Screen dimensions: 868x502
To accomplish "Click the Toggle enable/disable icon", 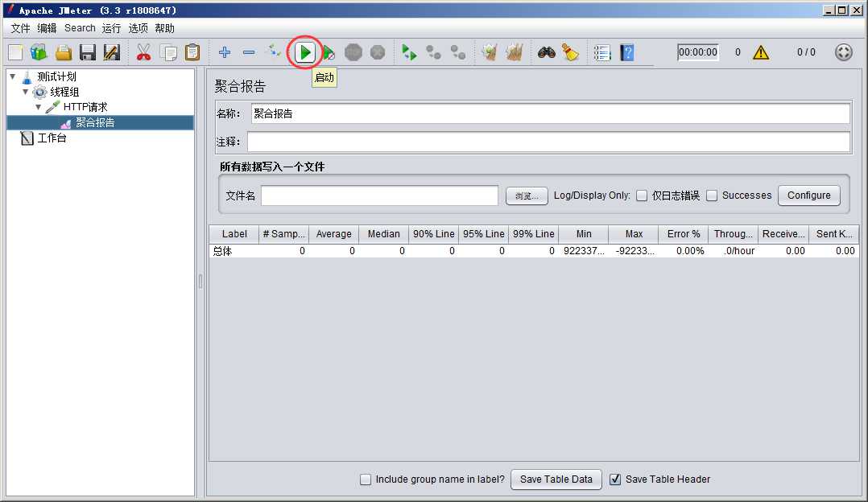I will pyautogui.click(x=274, y=51).
